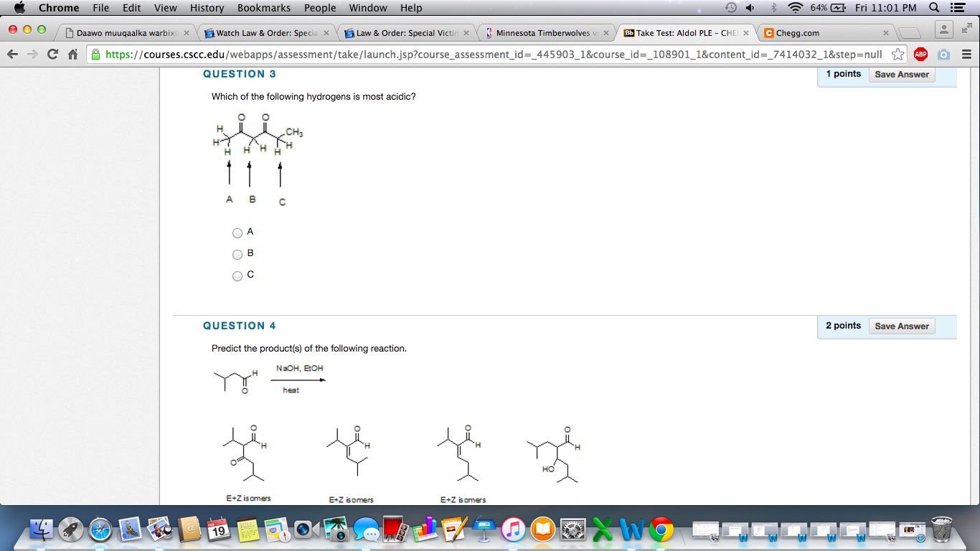The height and width of the screenshot is (551, 980).
Task: Click the ABP adblock extension icon
Action: [x=920, y=54]
